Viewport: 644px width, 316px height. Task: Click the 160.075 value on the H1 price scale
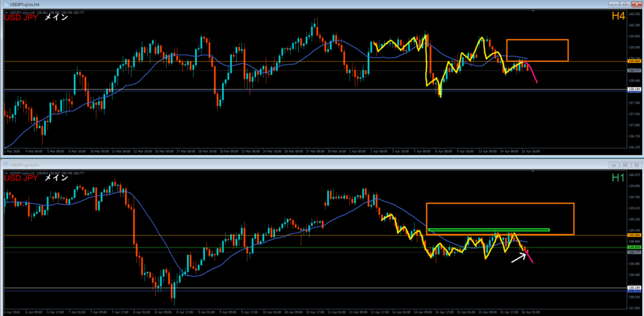634,175
